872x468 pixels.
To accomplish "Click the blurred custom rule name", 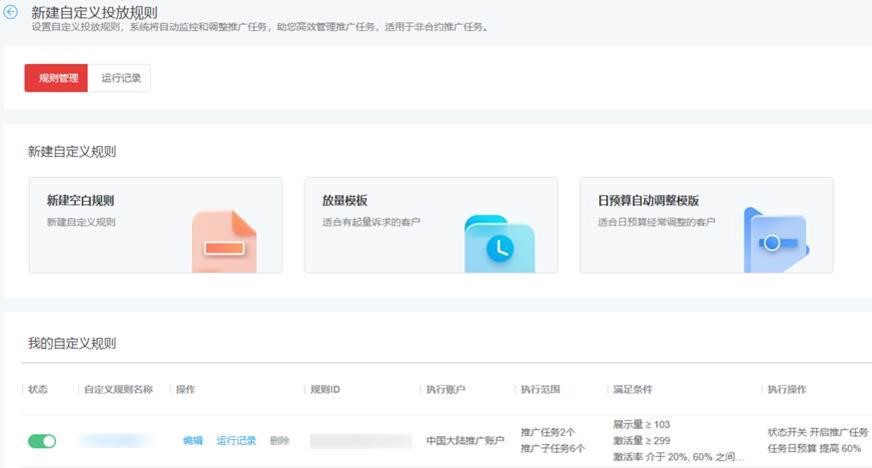I will pyautogui.click(x=115, y=441).
